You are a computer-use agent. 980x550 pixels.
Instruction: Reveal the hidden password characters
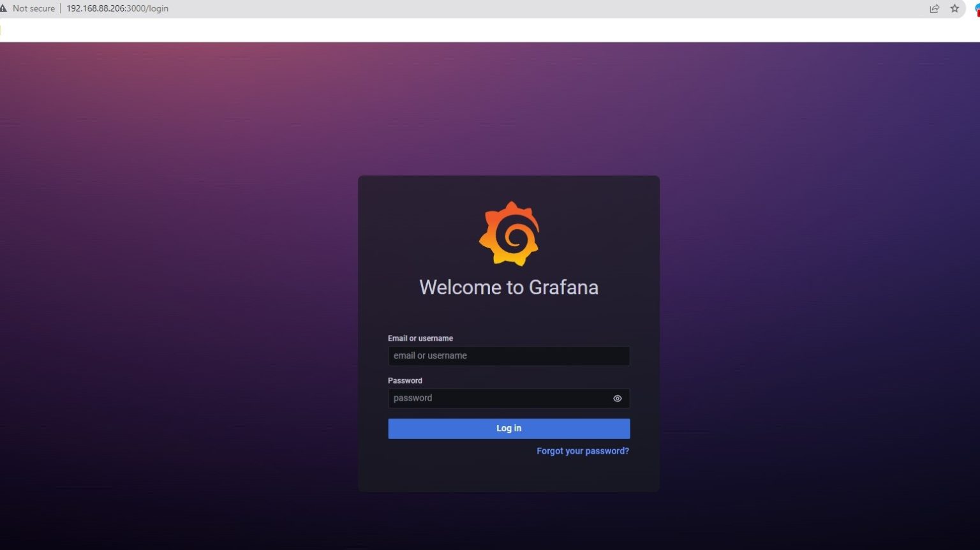(x=616, y=398)
